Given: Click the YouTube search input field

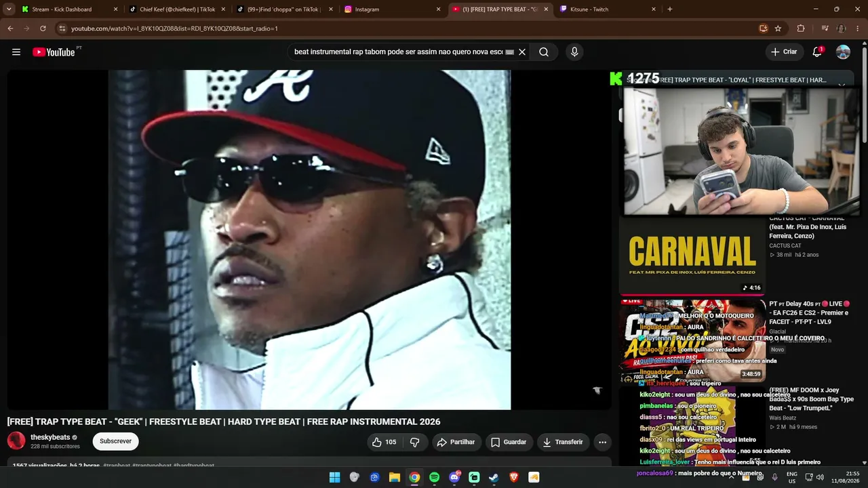Looking at the screenshot, I should 400,52.
